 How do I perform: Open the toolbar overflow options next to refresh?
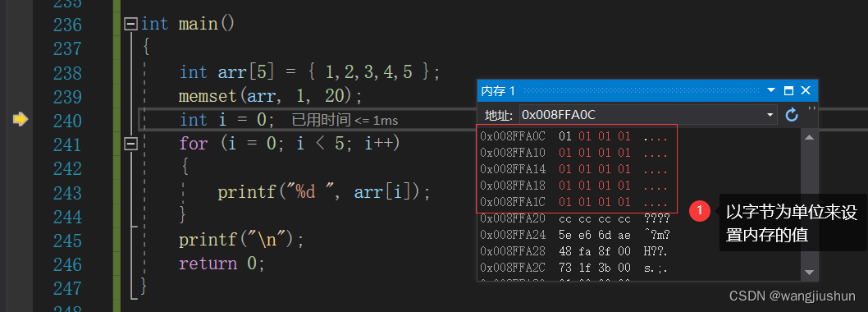(811, 108)
